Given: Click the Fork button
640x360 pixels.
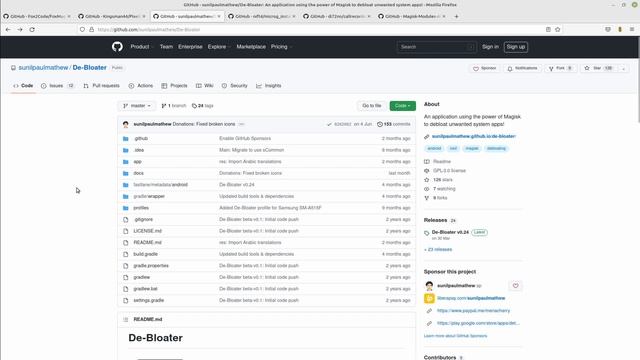Looking at the screenshot, I should point(561,68).
